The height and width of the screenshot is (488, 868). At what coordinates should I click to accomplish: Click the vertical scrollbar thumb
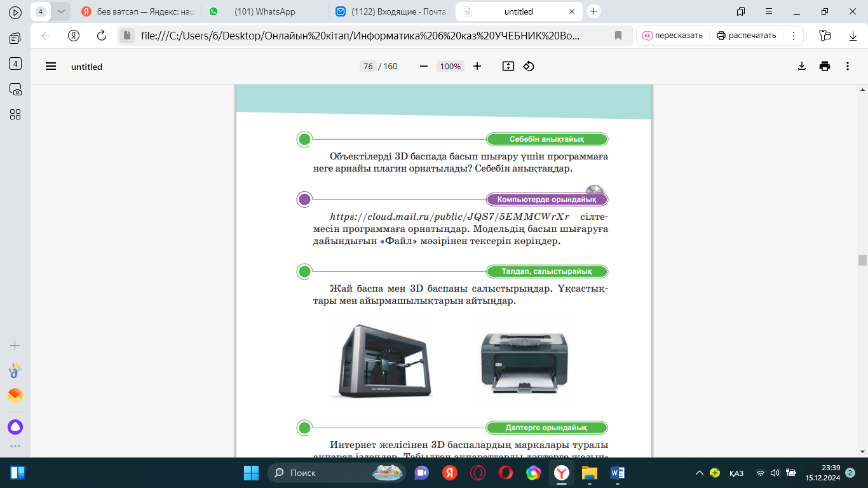tap(862, 260)
